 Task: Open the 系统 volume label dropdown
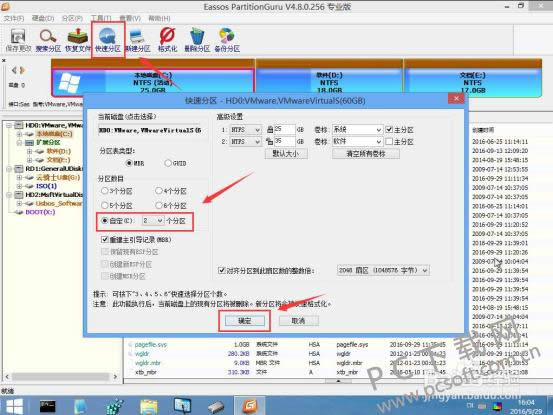point(357,130)
